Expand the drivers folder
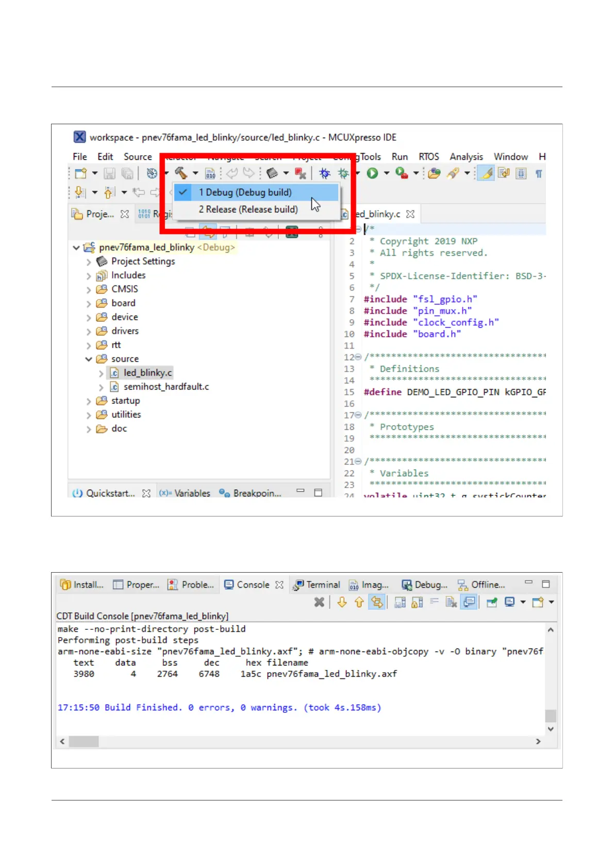Image resolution: width=614 pixels, height=868 pixels. pos(89,331)
